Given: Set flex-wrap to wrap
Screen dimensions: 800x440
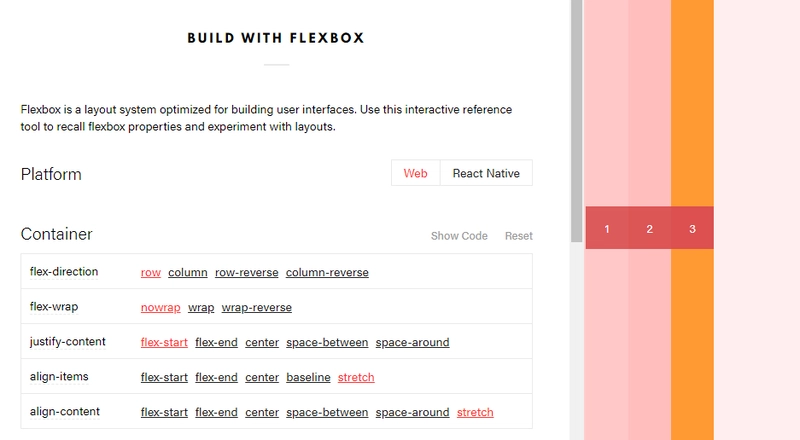Looking at the screenshot, I should (201, 307).
